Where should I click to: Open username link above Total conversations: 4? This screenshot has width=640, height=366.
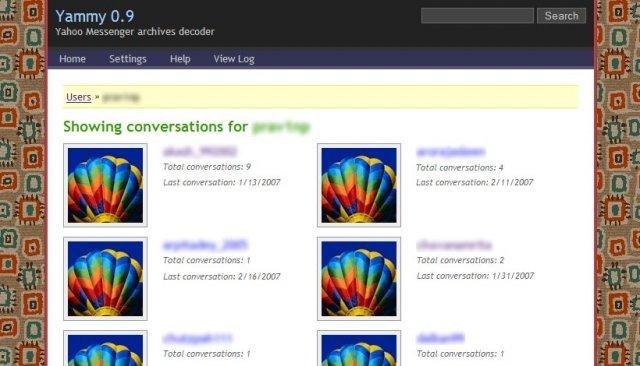(x=451, y=152)
